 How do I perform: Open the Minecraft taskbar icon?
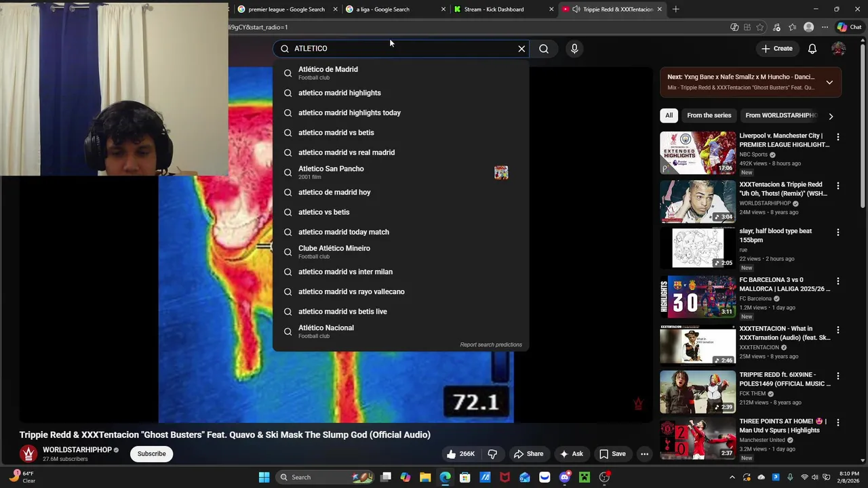pyautogui.click(x=585, y=477)
